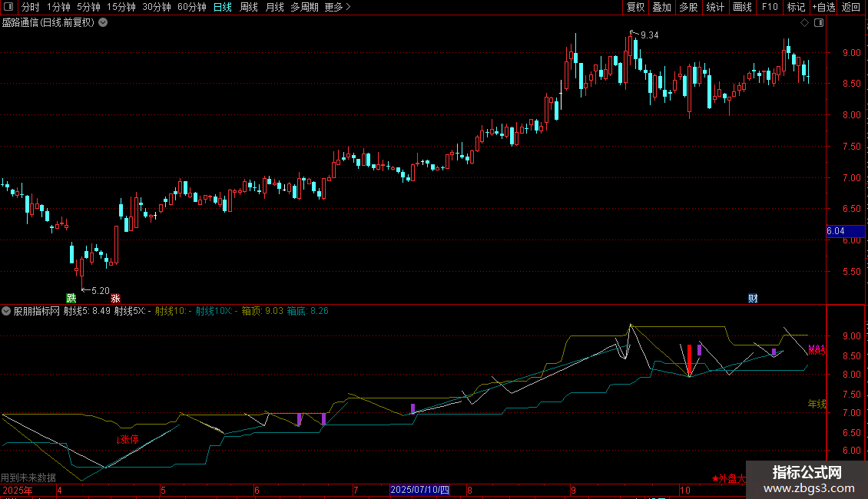Select the 2025/07/10/四 date marker
Screen dimensions: 868x499
tap(419, 490)
